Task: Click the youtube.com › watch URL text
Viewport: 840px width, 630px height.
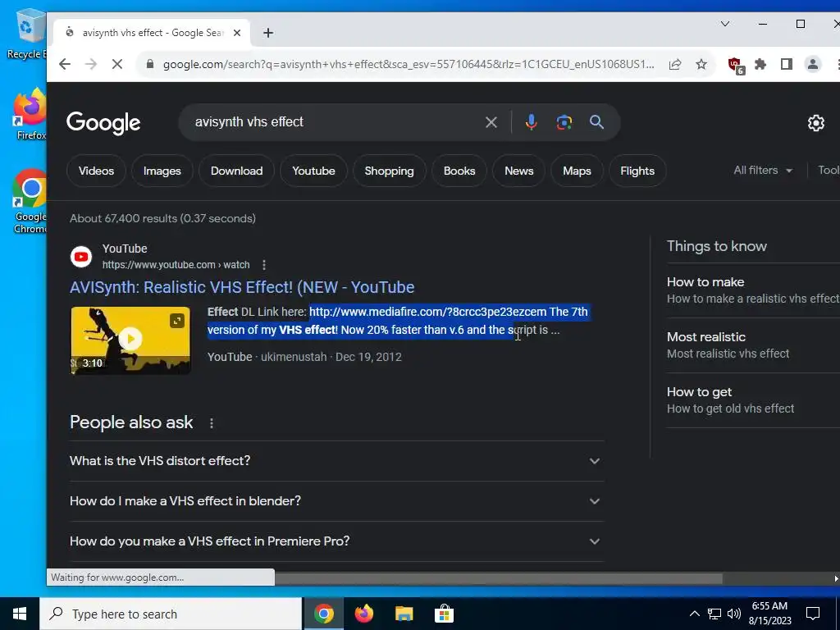Action: pyautogui.click(x=176, y=265)
